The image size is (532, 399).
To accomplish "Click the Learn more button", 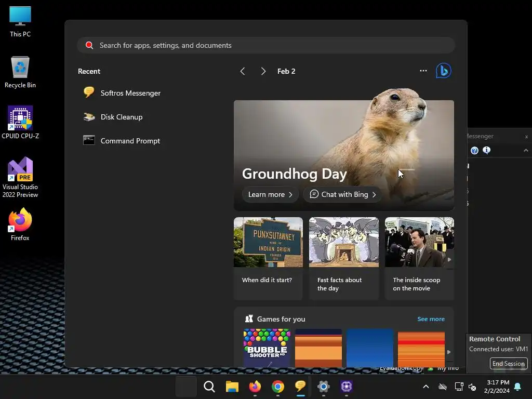I will click(x=270, y=194).
